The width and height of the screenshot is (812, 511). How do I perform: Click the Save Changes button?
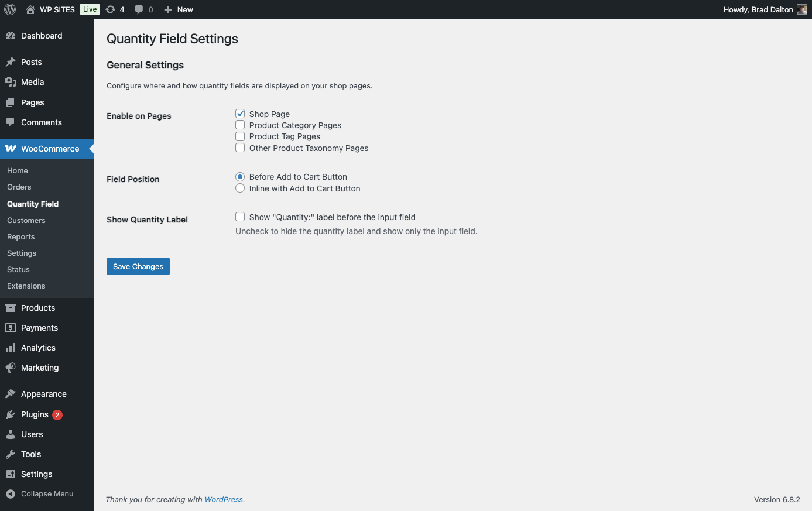(x=138, y=266)
